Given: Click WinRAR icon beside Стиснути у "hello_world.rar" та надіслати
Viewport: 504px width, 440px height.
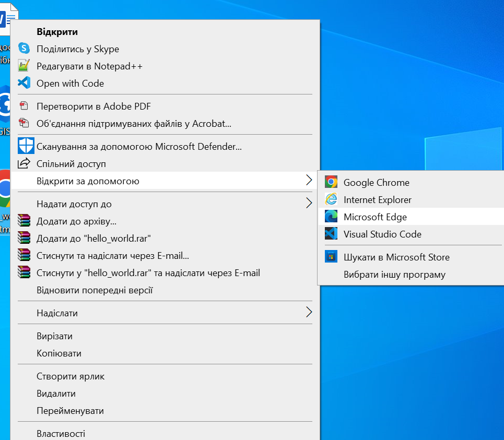Looking at the screenshot, I should (x=24, y=272).
